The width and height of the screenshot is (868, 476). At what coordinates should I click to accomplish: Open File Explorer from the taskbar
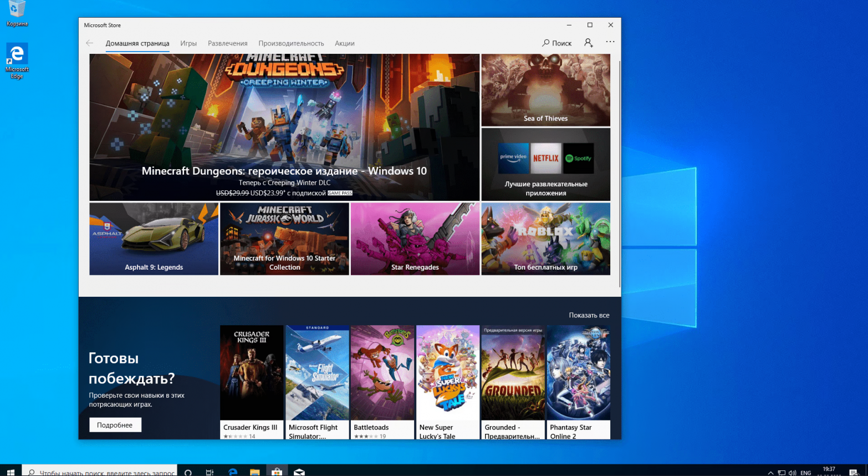(255, 472)
